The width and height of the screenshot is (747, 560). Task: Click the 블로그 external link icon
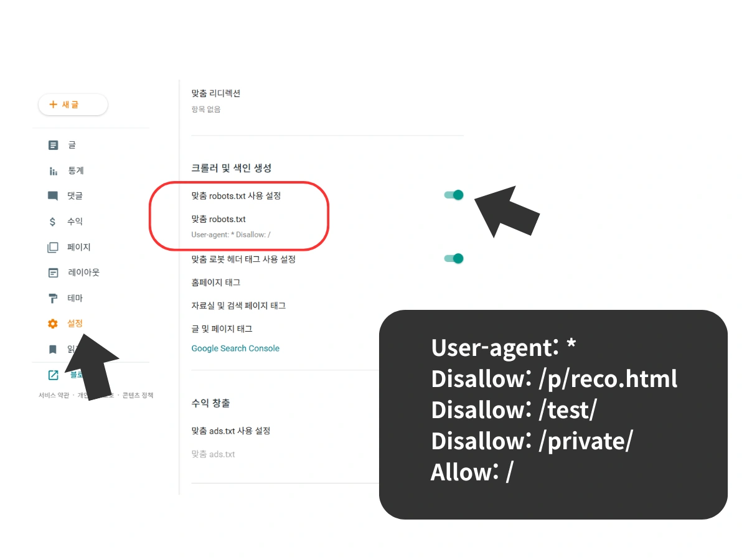tap(53, 375)
